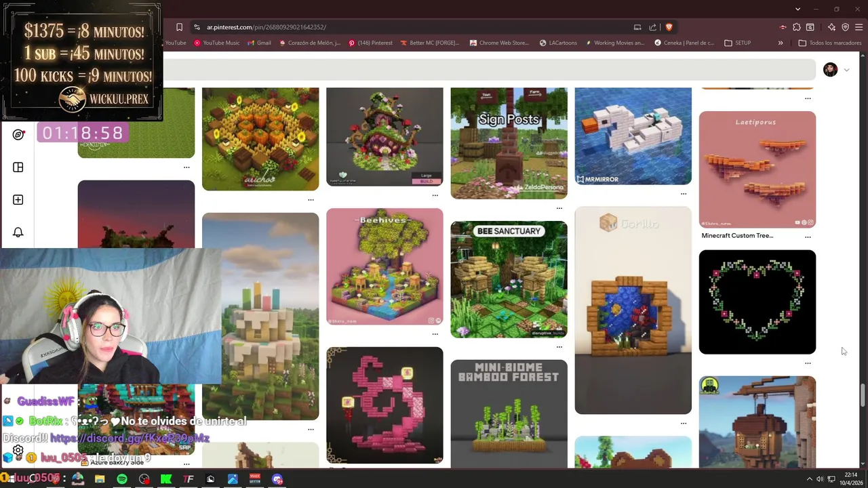
Task: Open Spotify from the taskbar
Action: click(122, 479)
